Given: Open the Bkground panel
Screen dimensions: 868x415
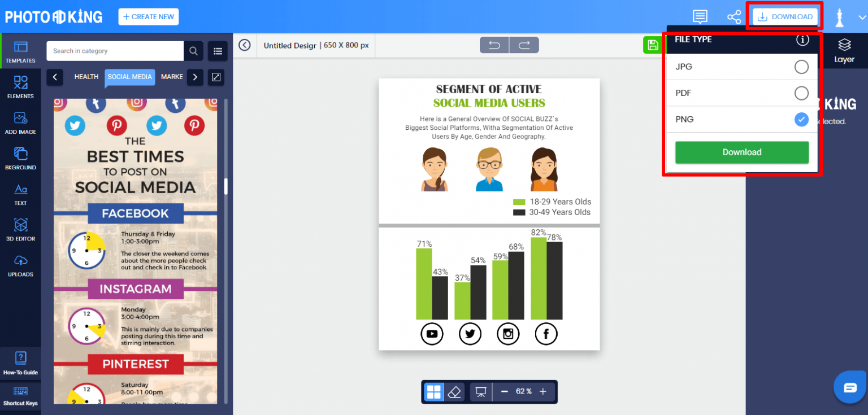Looking at the screenshot, I should point(20,159).
